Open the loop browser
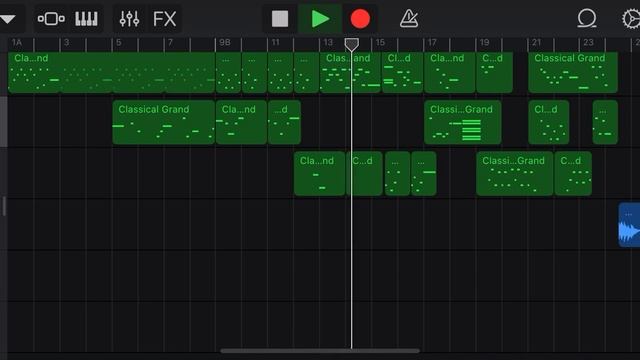Screen dimensions: 640x360 click(587, 19)
